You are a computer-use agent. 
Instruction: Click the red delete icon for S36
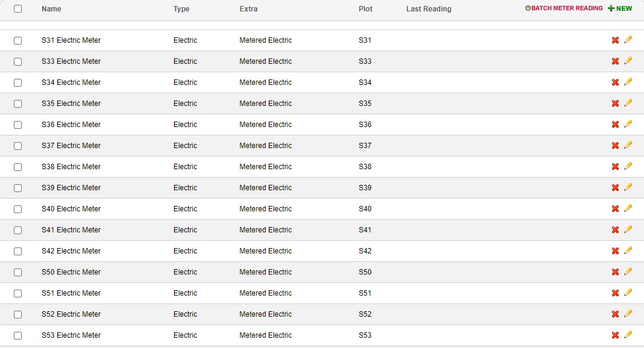[615, 125]
